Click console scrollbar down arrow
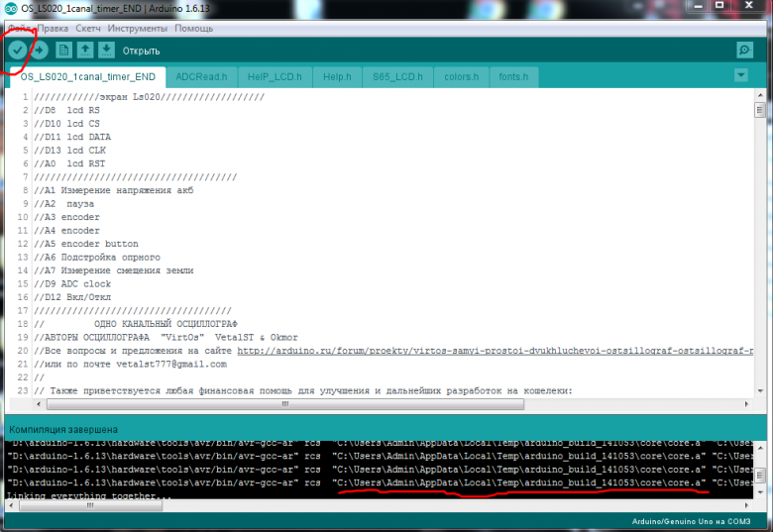The image size is (773, 532). (x=760, y=492)
